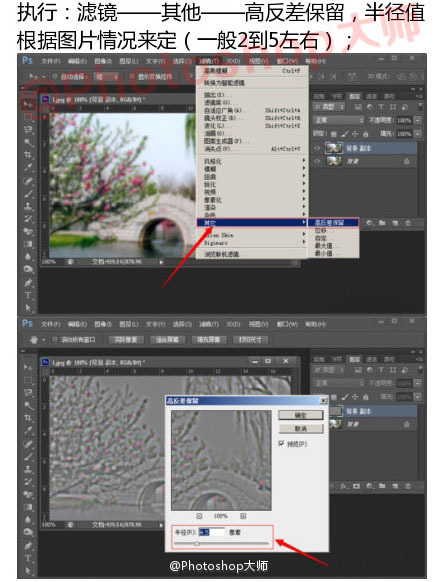Click lock all padlock in upper Layers panel

click(x=365, y=134)
